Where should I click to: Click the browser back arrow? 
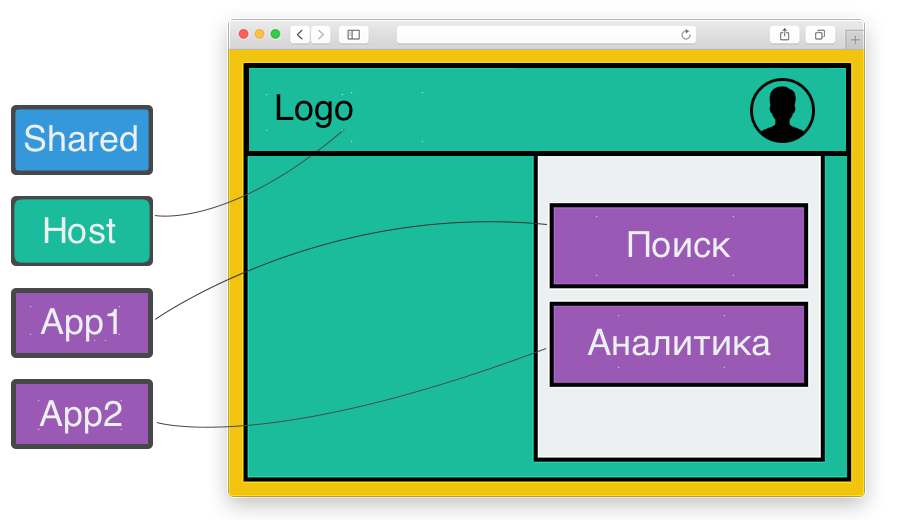(x=300, y=34)
